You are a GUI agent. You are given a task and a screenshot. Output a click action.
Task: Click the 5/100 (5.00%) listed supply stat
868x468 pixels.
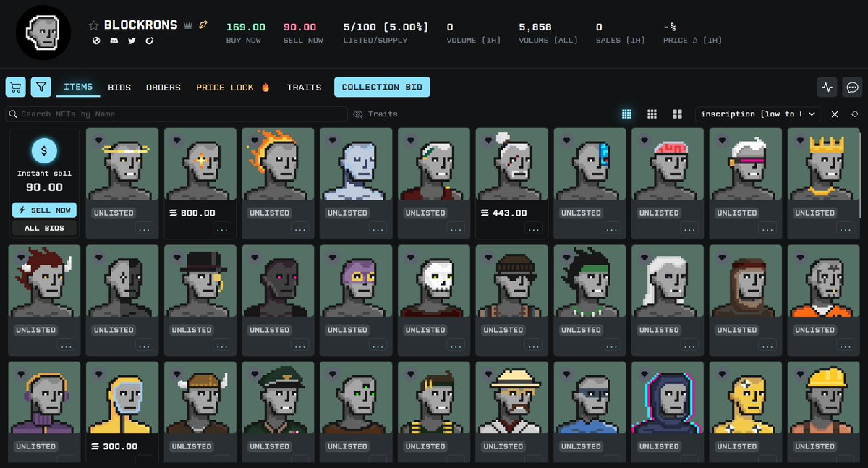click(x=386, y=27)
